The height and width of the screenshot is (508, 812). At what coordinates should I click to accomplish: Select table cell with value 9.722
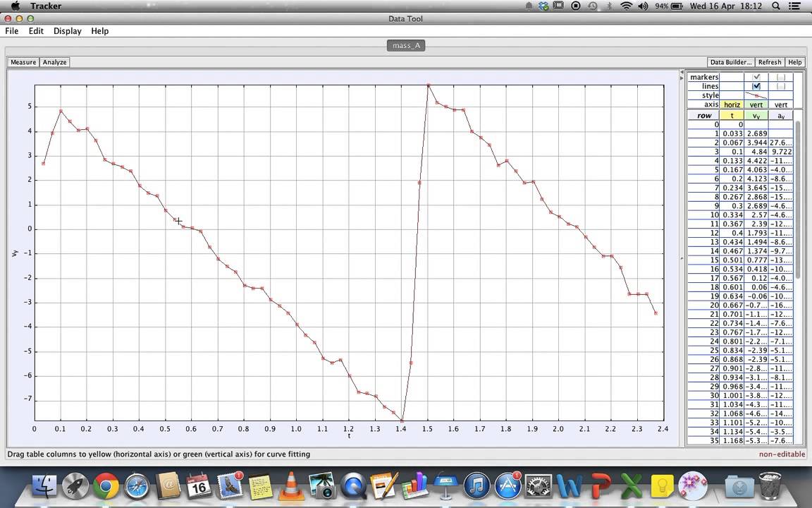pyautogui.click(x=780, y=152)
